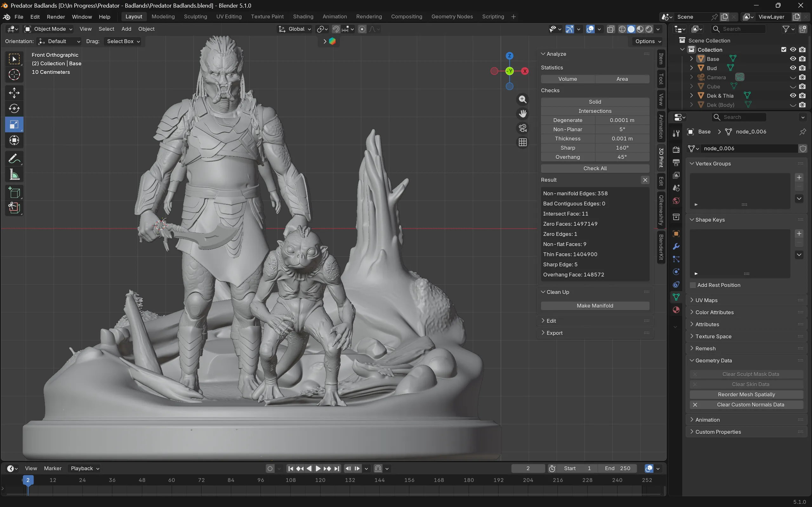Open the Global transform orientation dropdown
812x507 pixels.
[295, 29]
